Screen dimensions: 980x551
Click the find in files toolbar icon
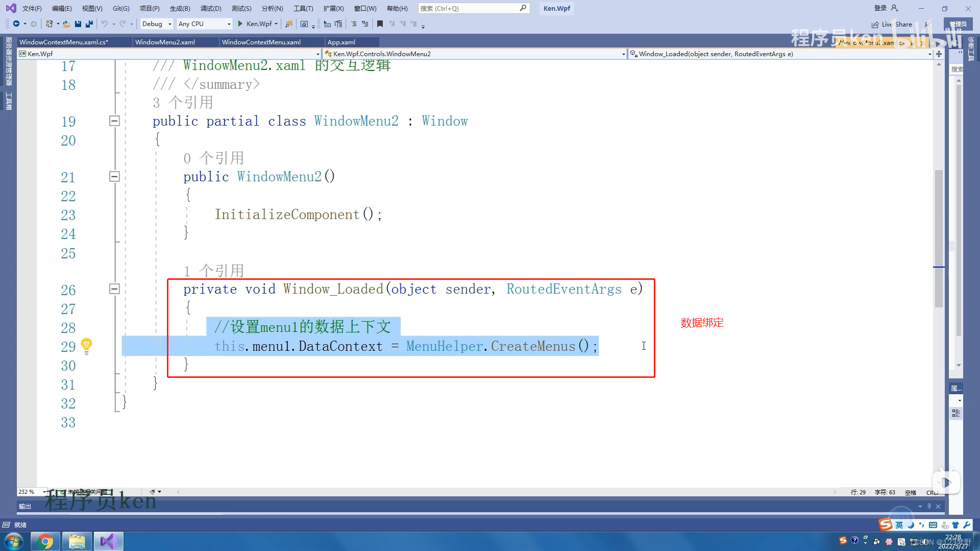(x=289, y=24)
